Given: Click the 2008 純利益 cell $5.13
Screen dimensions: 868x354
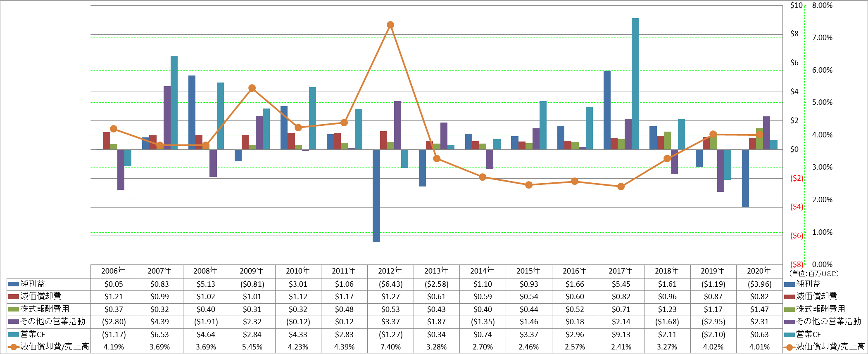Looking at the screenshot, I should pos(206,284).
